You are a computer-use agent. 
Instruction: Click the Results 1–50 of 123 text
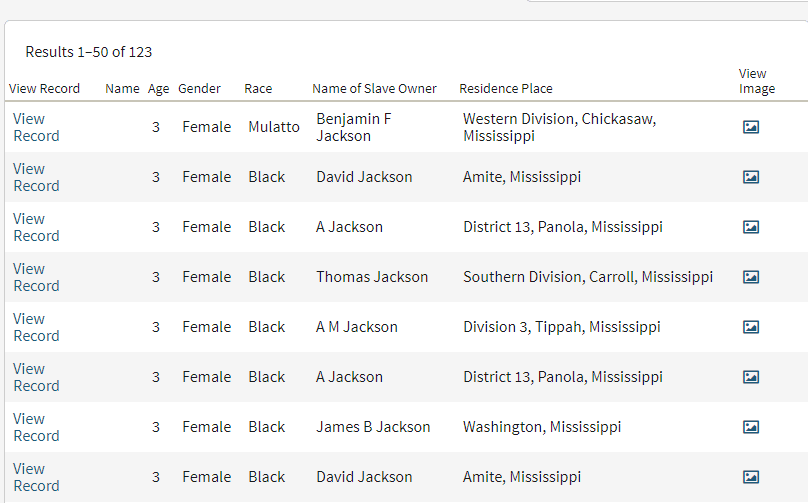coord(89,52)
